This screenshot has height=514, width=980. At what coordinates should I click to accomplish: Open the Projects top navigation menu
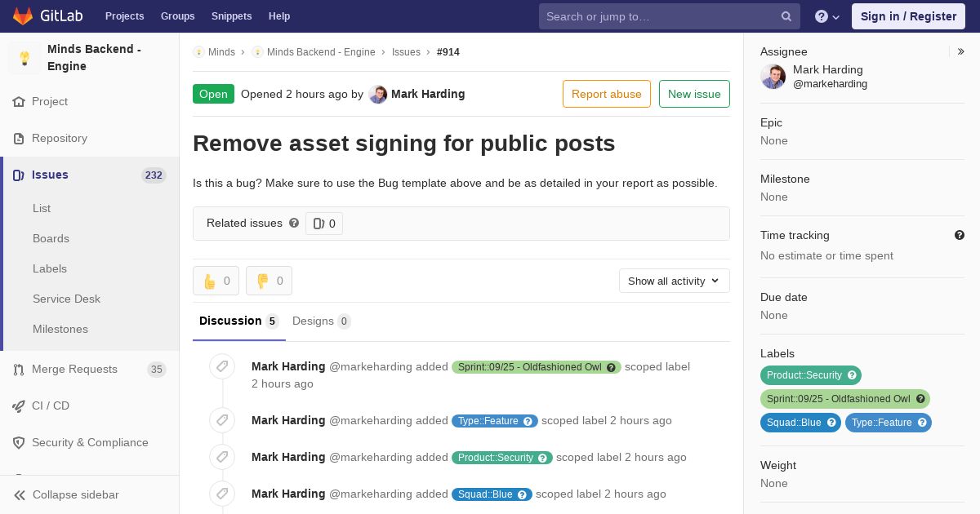click(x=125, y=16)
